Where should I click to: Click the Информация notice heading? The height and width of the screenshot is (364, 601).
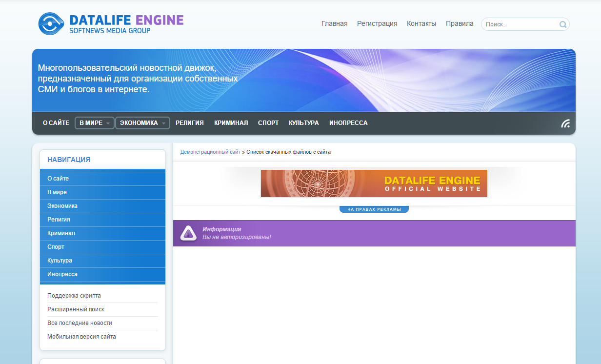pos(222,229)
